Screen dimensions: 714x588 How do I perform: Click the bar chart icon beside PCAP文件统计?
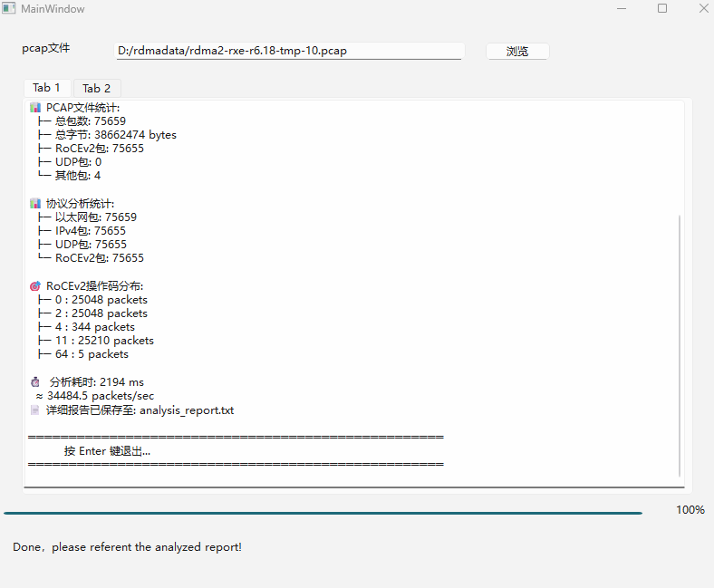click(x=35, y=108)
